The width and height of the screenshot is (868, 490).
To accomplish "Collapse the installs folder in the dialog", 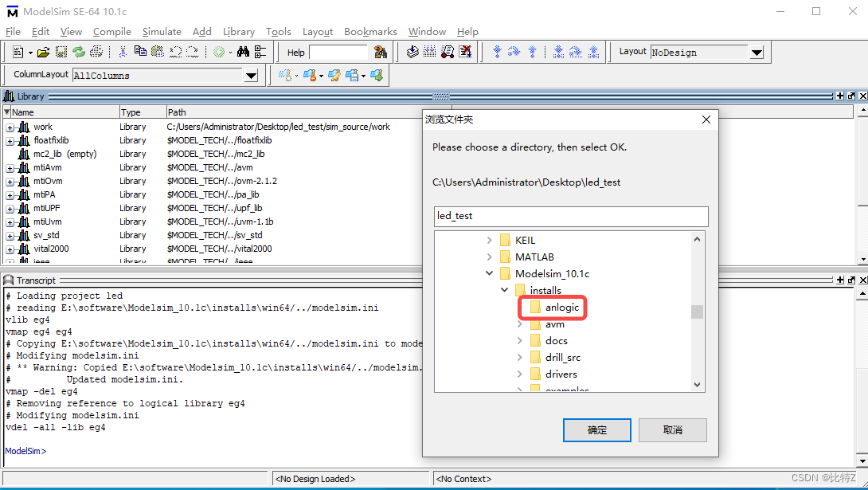I will pyautogui.click(x=503, y=290).
